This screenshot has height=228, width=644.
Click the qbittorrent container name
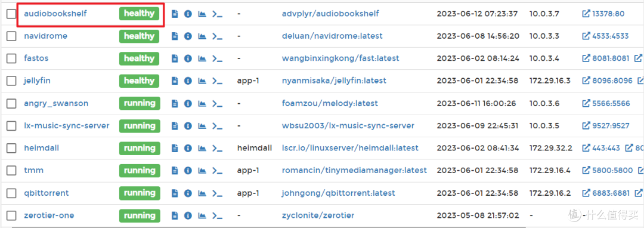click(x=47, y=193)
